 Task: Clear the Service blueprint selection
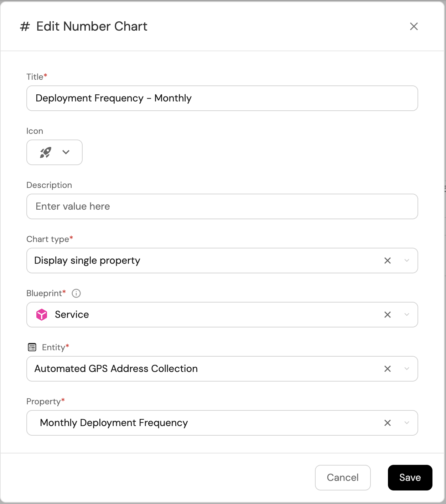click(388, 315)
